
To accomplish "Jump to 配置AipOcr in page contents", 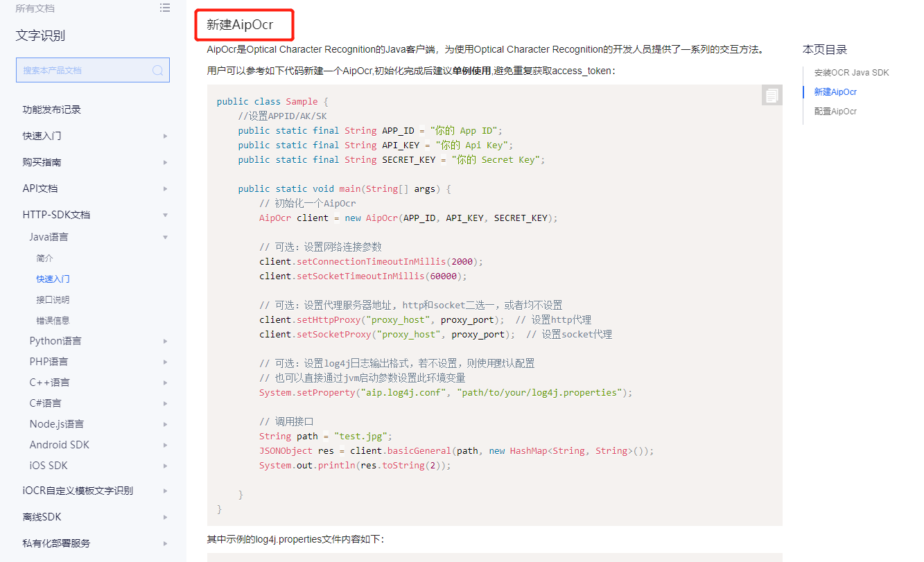I will [x=835, y=112].
